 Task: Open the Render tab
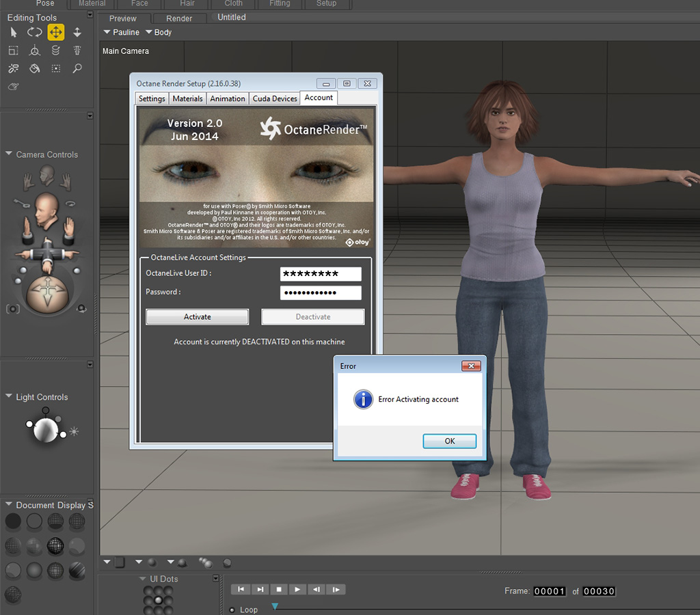coord(179,18)
